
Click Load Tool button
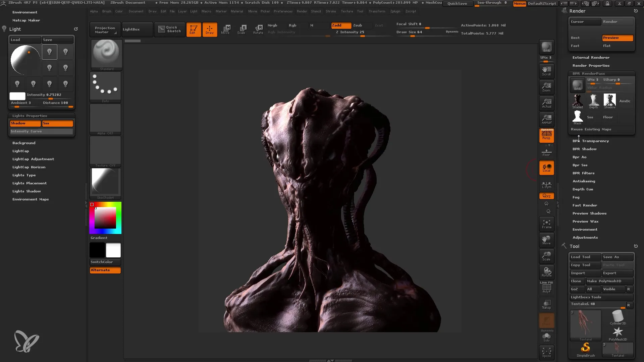click(585, 257)
